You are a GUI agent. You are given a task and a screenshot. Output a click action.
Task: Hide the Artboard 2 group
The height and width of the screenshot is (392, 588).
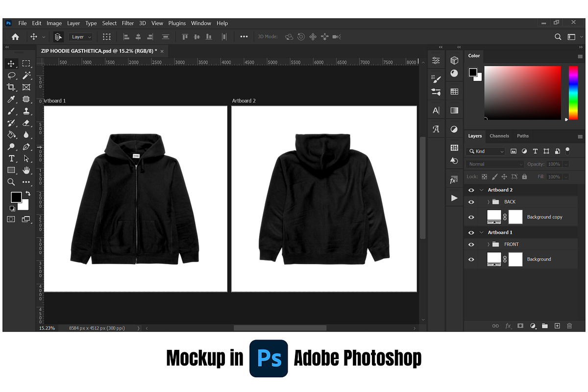point(471,190)
